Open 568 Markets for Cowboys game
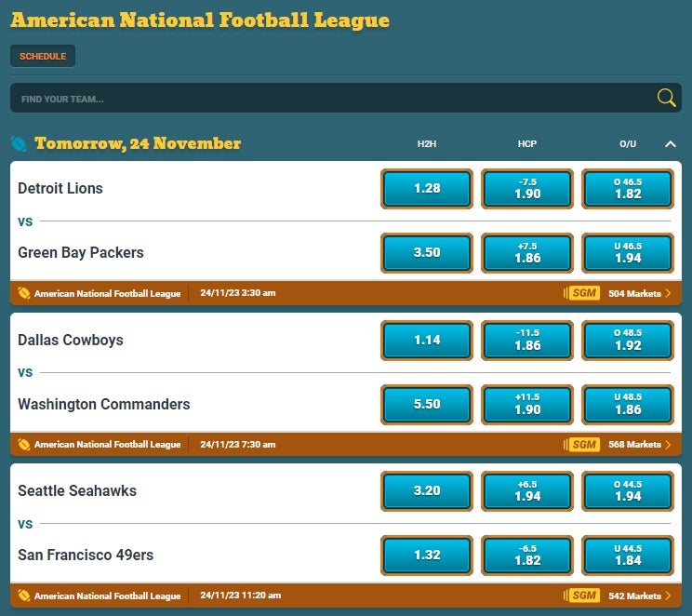Image resolution: width=692 pixels, height=616 pixels. (639, 444)
